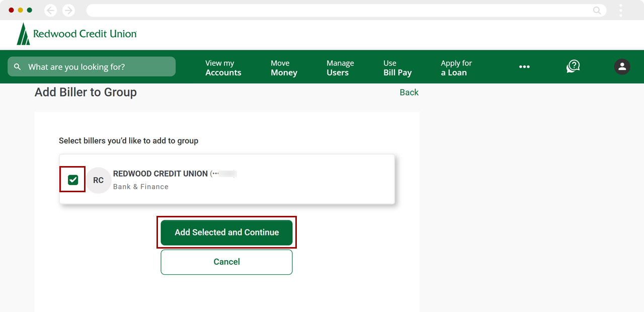Follow the Back link above the biller list
The width and height of the screenshot is (644, 312).
pyautogui.click(x=409, y=92)
